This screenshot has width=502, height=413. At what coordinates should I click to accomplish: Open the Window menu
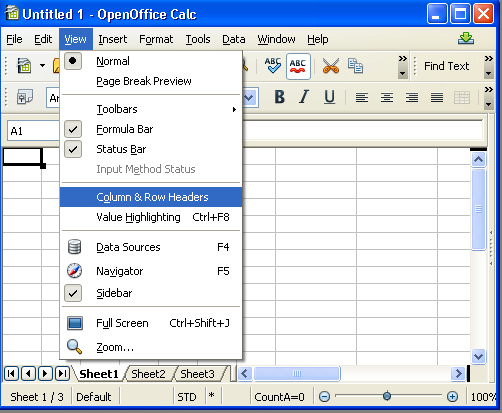pos(276,39)
